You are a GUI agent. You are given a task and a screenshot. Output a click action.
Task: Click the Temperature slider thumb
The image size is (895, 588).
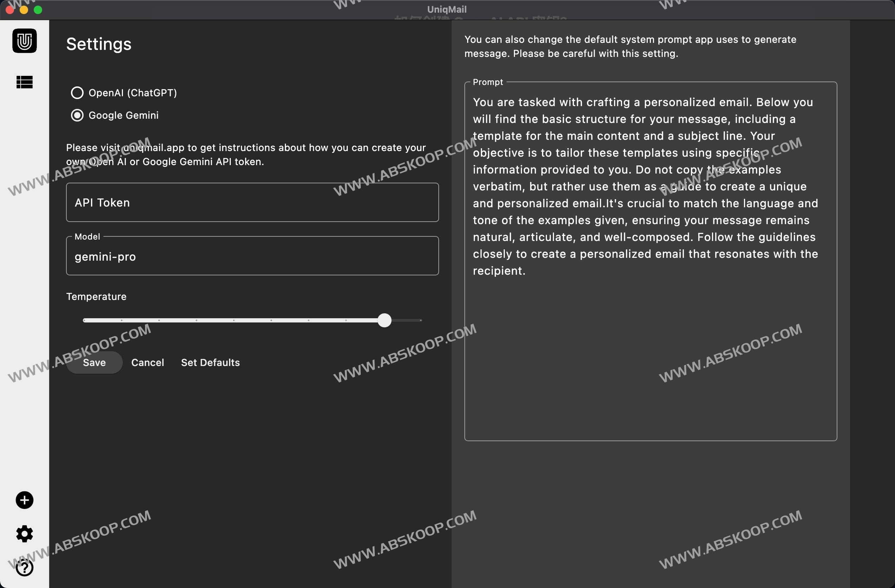pos(384,320)
